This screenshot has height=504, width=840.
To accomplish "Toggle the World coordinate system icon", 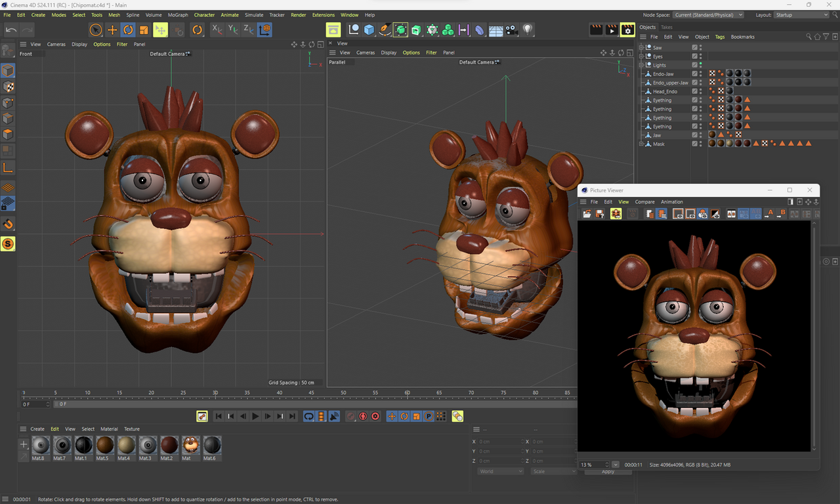I will coord(264,30).
